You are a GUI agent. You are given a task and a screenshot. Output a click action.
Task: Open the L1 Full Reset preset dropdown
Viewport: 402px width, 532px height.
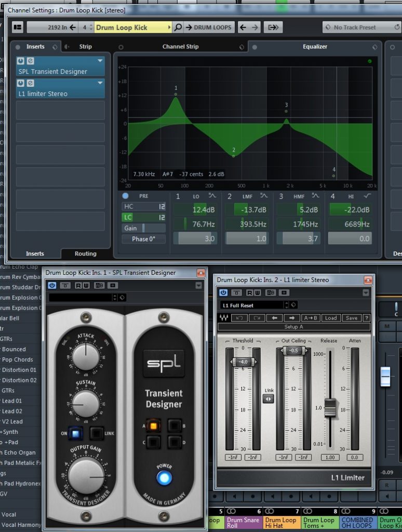pos(286,305)
